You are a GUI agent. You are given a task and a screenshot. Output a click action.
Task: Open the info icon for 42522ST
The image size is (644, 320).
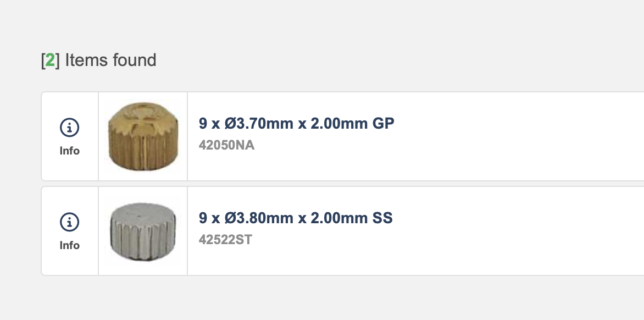[69, 223]
